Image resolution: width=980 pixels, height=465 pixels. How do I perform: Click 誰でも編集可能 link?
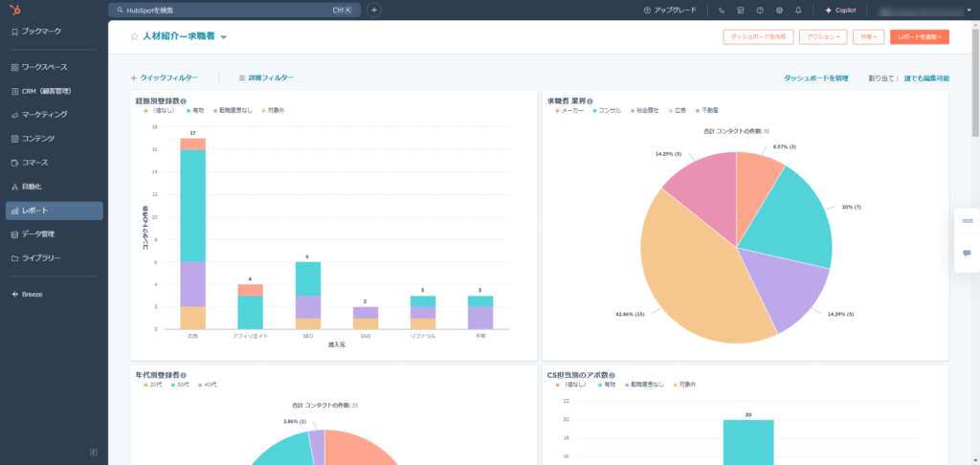click(926, 78)
